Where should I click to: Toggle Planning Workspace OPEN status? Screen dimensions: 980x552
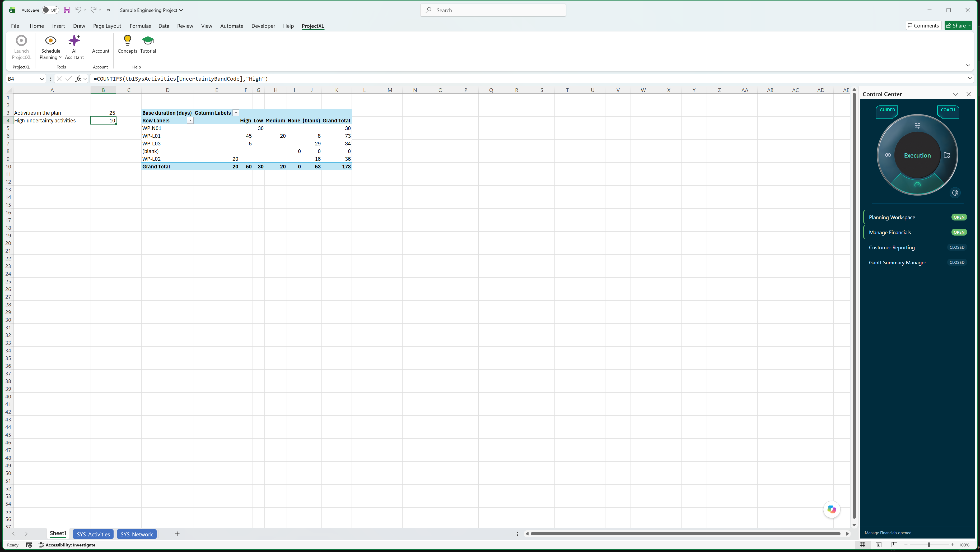point(959,217)
